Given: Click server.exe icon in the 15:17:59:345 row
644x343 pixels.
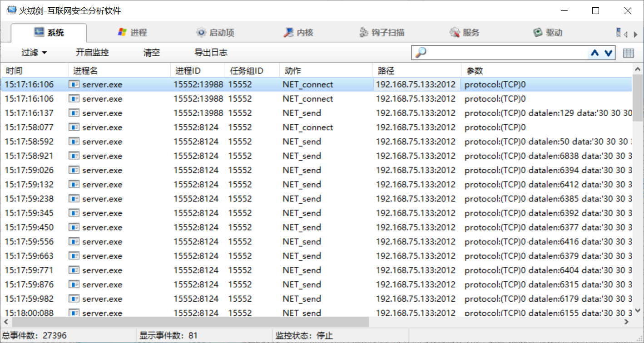Looking at the screenshot, I should click(74, 213).
